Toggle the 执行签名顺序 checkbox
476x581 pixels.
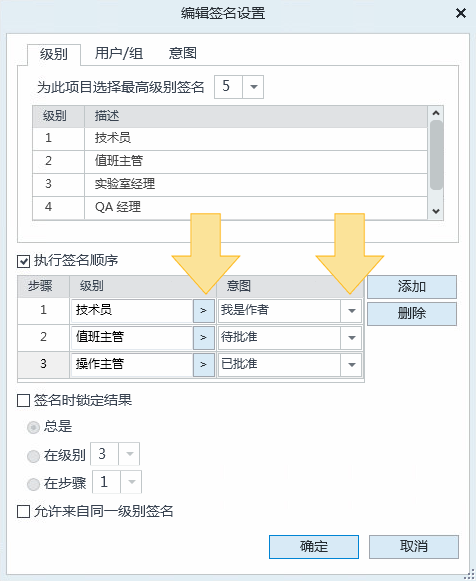click(x=24, y=262)
